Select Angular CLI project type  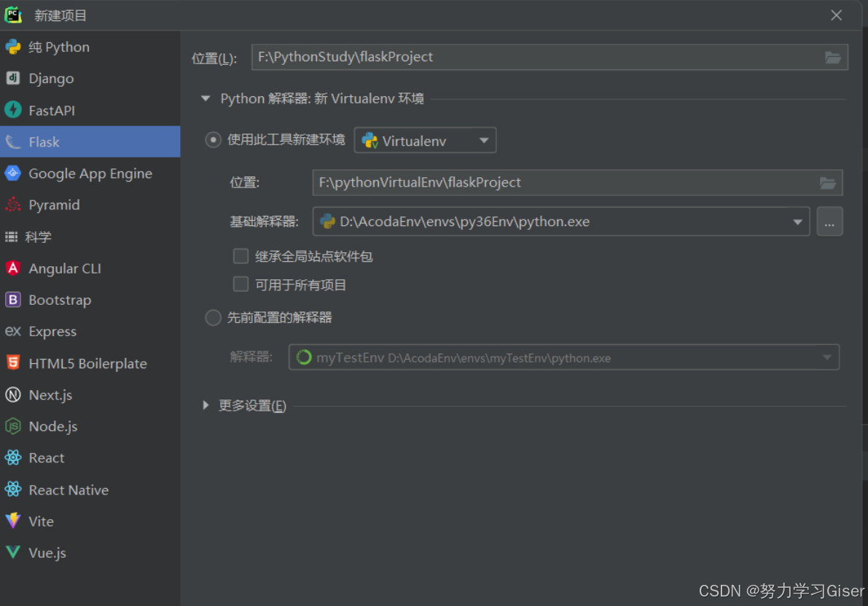[x=90, y=268]
